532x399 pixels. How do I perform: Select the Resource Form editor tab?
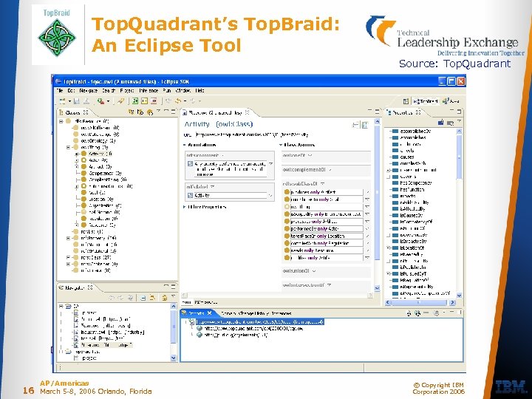[216, 112]
